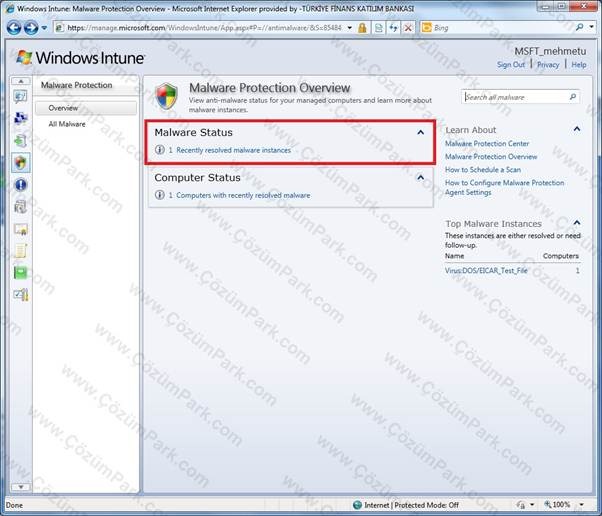This screenshot has height=516, width=602.
Task: Open the Updates workspace green arrow icon
Action: click(20, 141)
